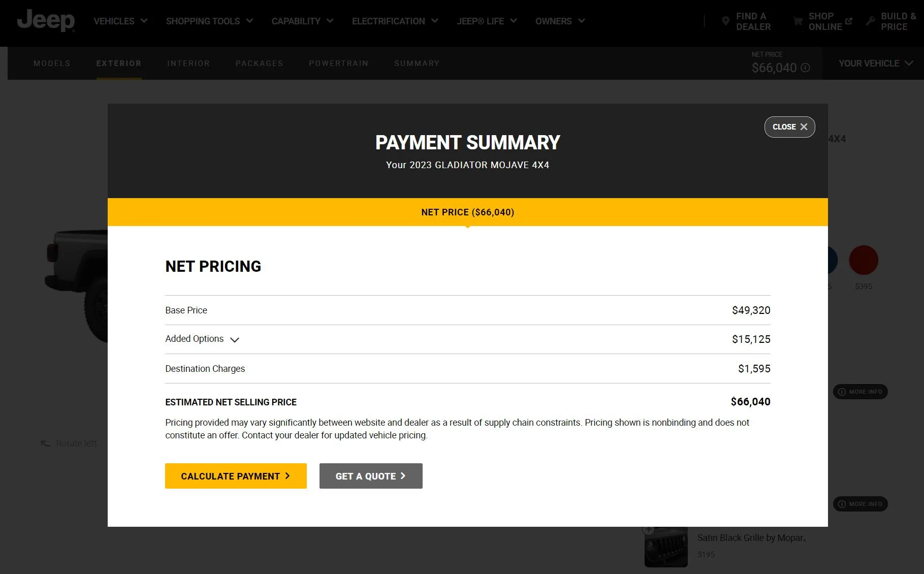The image size is (924, 574).
Task: Expand the Capability menu
Action: [x=302, y=21]
